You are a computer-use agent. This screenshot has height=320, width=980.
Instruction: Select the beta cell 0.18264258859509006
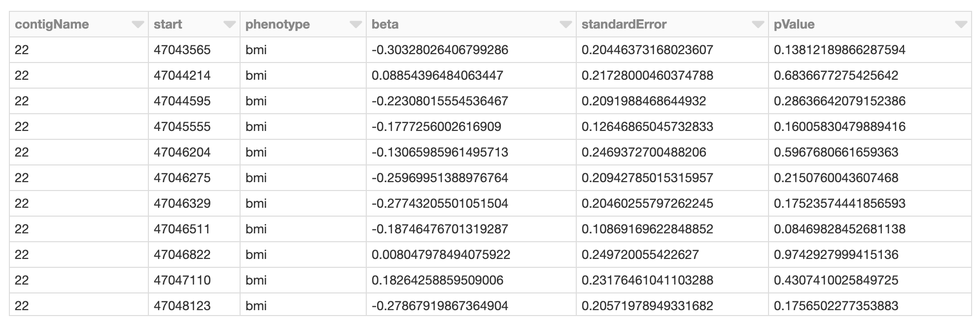437,281
